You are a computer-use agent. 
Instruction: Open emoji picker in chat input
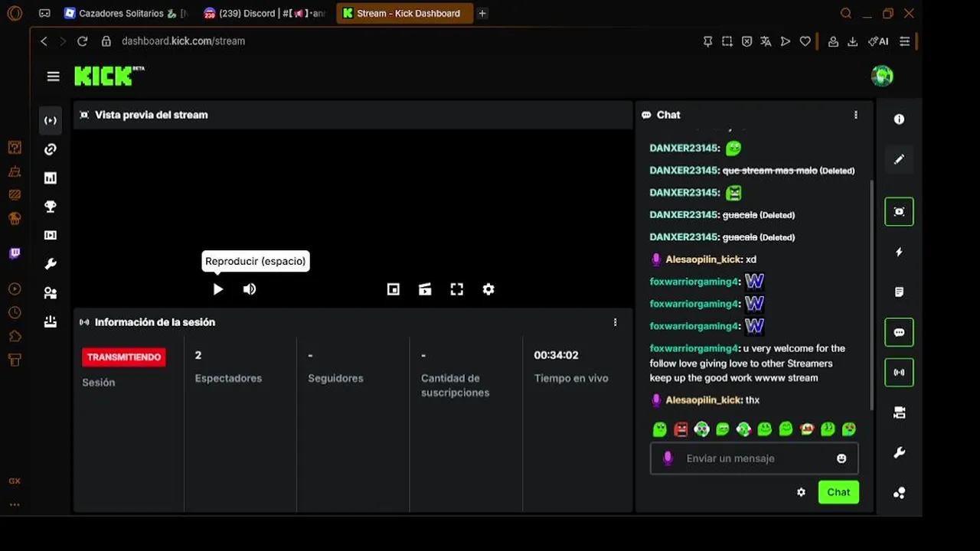point(841,458)
